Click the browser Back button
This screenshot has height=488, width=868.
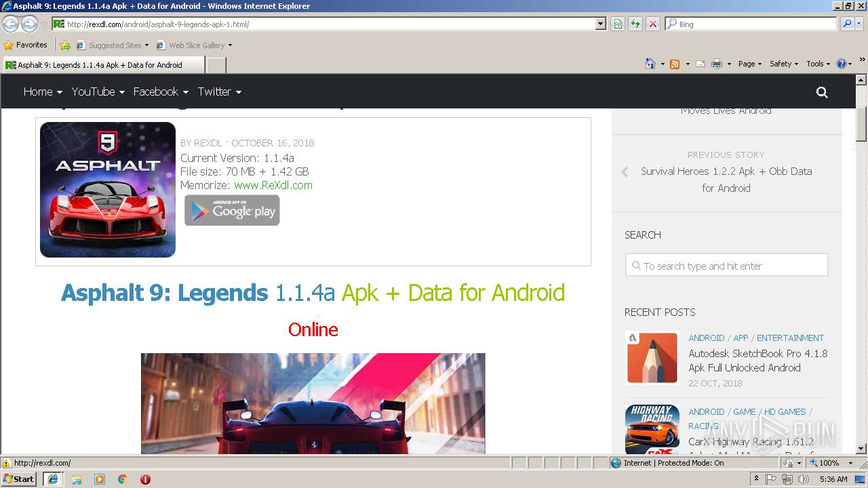[x=10, y=24]
